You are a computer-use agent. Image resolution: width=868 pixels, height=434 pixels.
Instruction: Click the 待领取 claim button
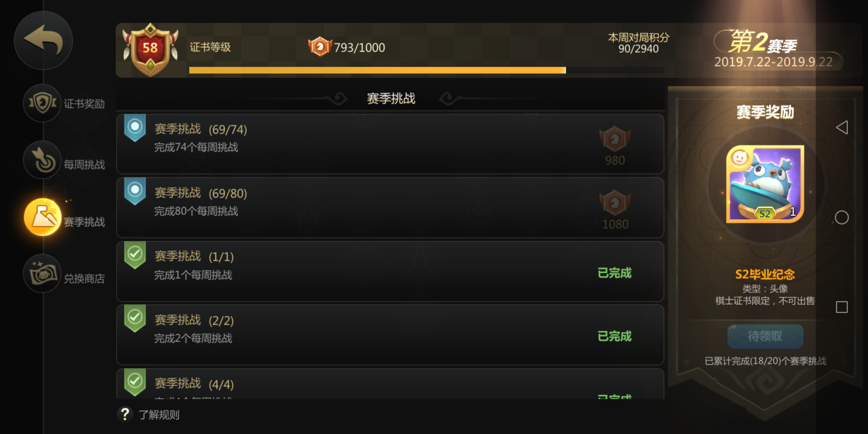tap(765, 336)
